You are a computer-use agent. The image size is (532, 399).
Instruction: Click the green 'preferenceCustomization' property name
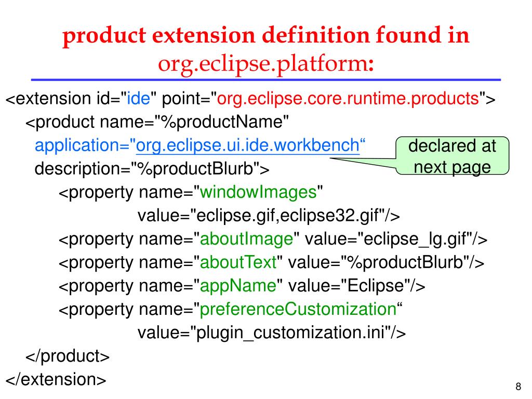(x=298, y=309)
